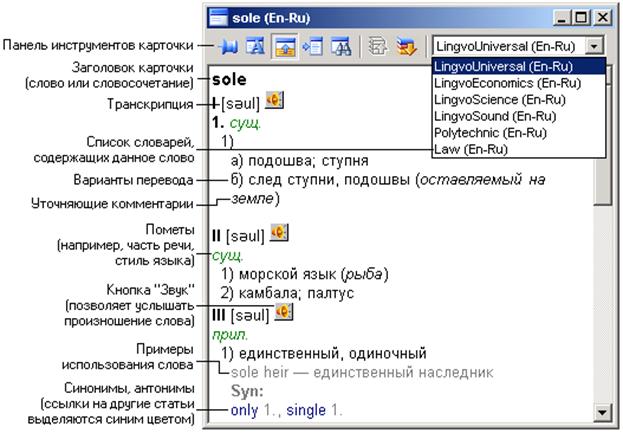
Task: Follow the blue 'only' synonym link
Action: click(x=244, y=410)
